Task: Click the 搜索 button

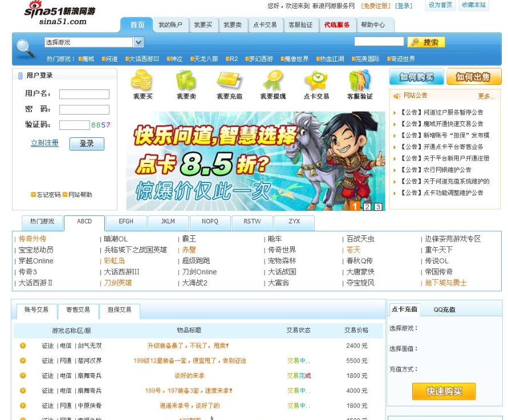Action: point(426,42)
